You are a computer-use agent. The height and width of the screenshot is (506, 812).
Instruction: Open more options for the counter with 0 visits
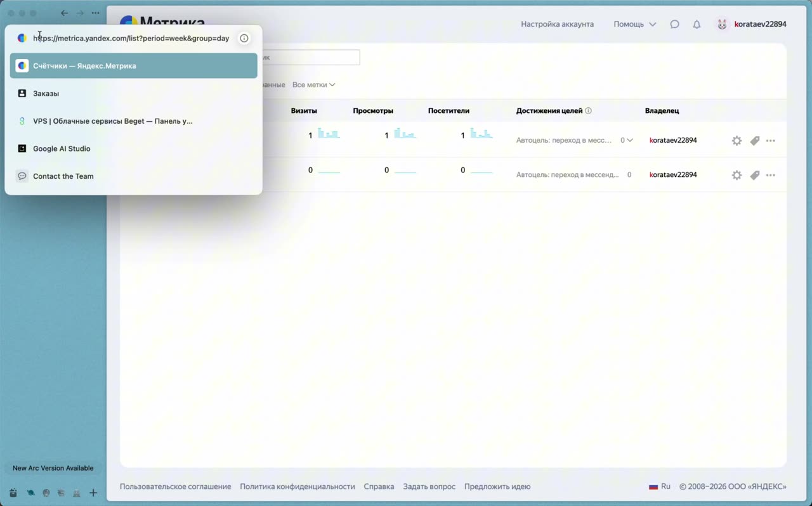(771, 175)
